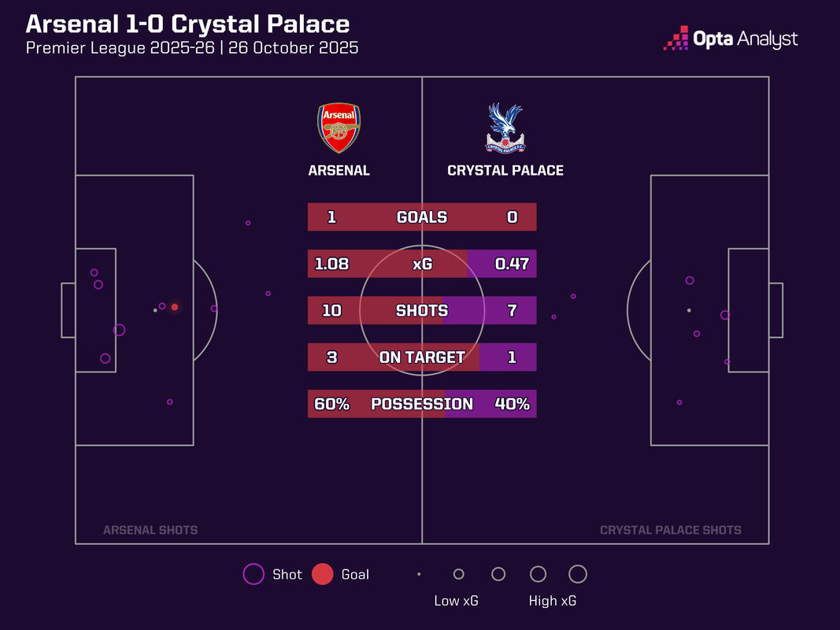Click the Arsenal 1-0 Crystal Palace title
This screenshot has width=840, height=630.
click(x=187, y=24)
